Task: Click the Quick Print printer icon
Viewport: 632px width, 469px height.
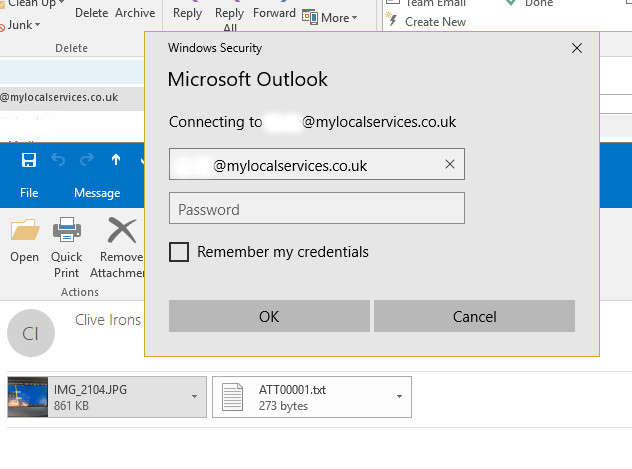Action: tap(67, 230)
